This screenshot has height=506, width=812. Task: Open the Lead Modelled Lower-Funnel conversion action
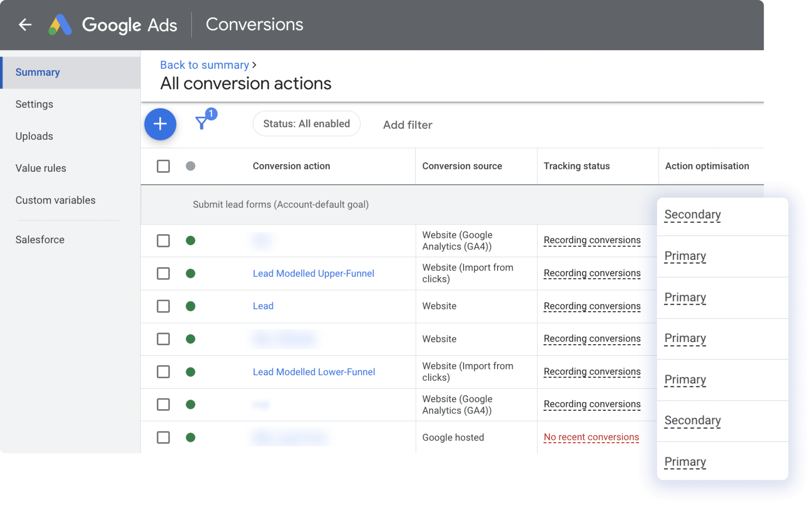314,372
